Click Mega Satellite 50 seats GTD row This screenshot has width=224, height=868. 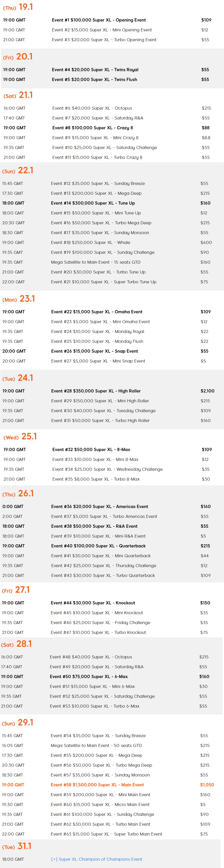(112, 745)
